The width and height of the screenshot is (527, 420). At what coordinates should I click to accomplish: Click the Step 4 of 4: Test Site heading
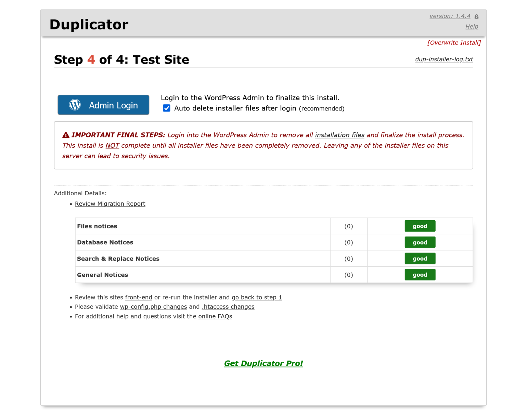click(x=121, y=60)
